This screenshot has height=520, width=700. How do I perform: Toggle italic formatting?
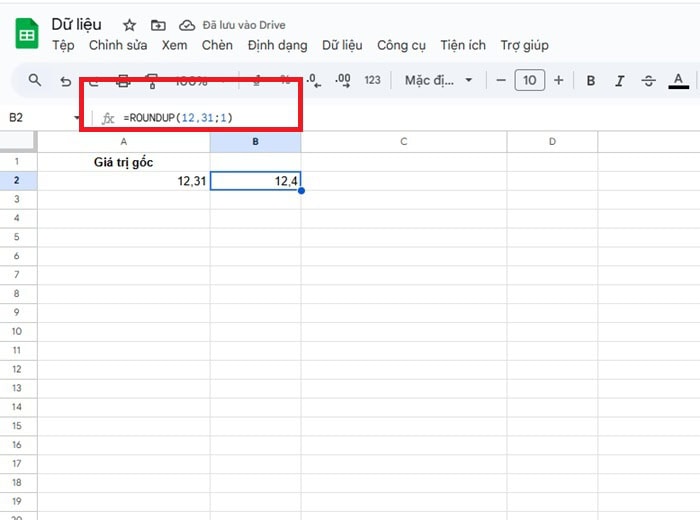[619, 81]
